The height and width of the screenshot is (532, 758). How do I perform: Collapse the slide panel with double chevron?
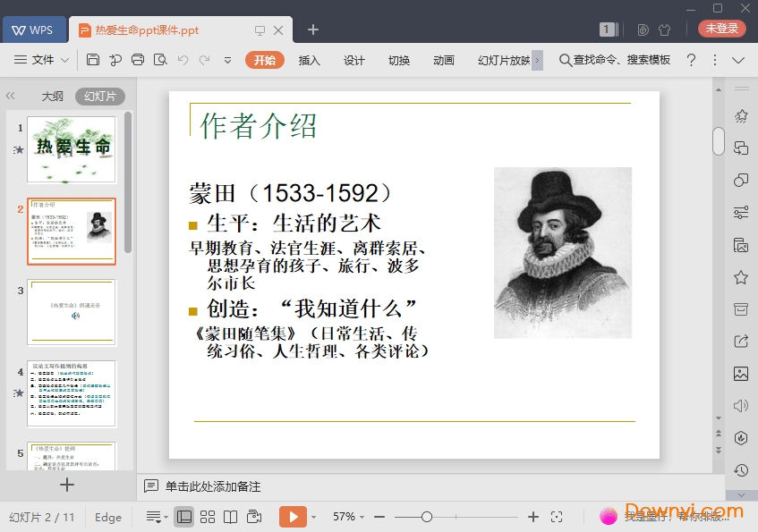point(11,96)
